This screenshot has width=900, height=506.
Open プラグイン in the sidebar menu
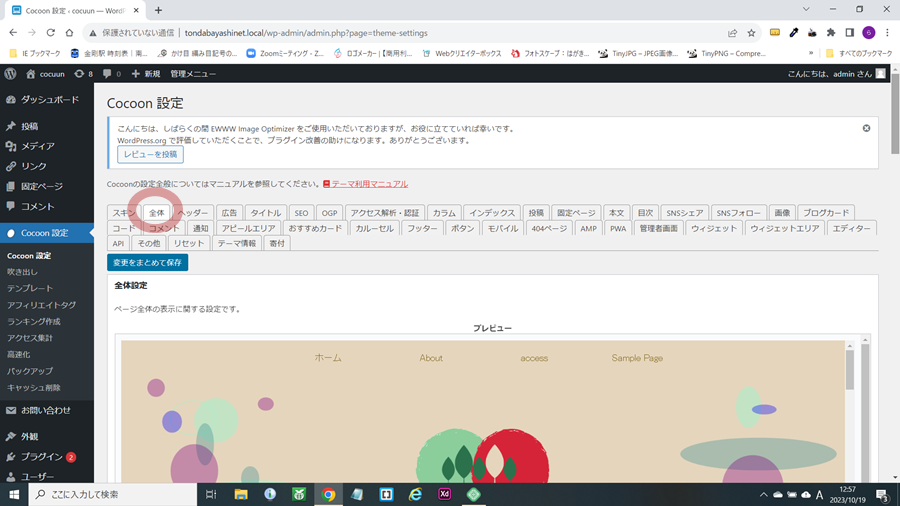coord(42,457)
